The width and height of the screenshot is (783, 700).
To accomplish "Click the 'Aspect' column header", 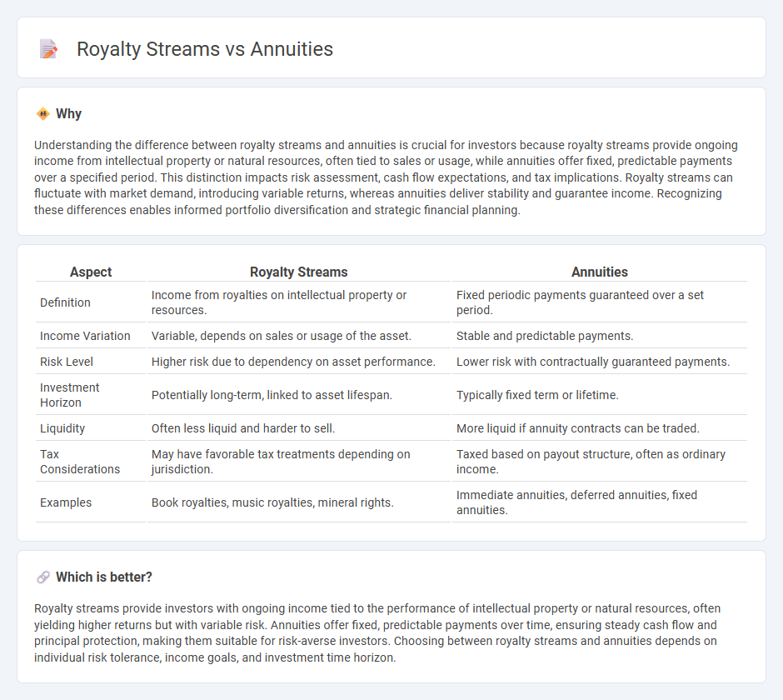I will (x=91, y=272).
